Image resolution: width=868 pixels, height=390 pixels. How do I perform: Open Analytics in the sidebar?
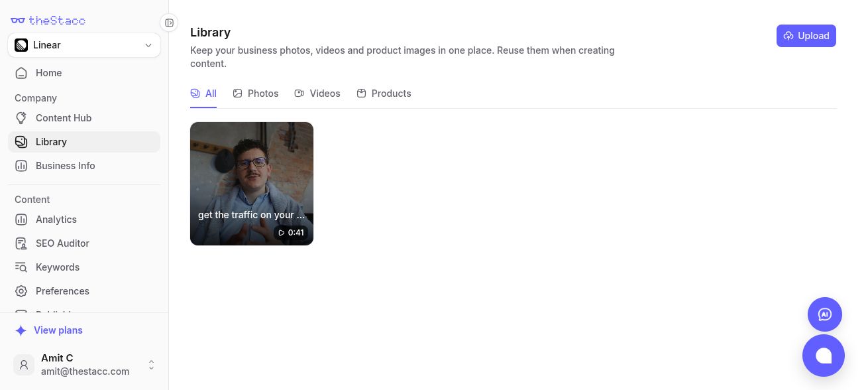(84, 220)
